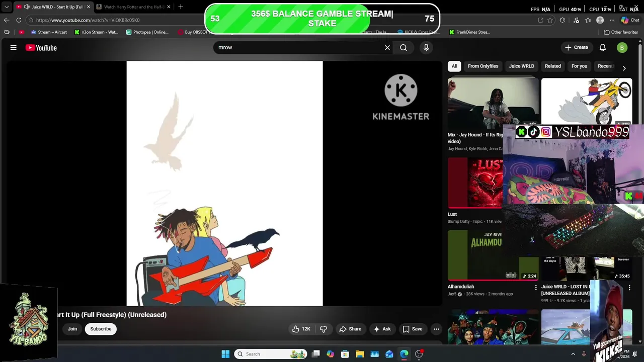The image size is (644, 362).
Task: Open the YouTube hamburger guide menu
Action: point(14,48)
